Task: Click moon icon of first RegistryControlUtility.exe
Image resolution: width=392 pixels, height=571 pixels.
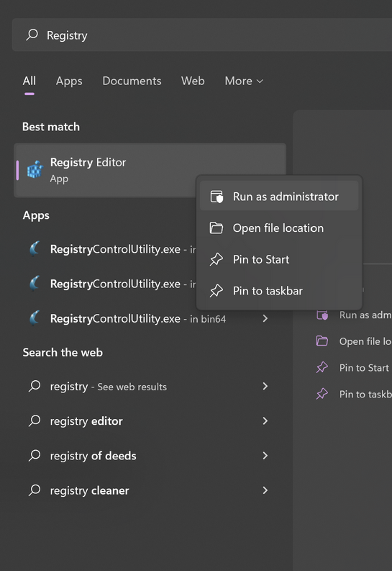Action: click(x=35, y=248)
